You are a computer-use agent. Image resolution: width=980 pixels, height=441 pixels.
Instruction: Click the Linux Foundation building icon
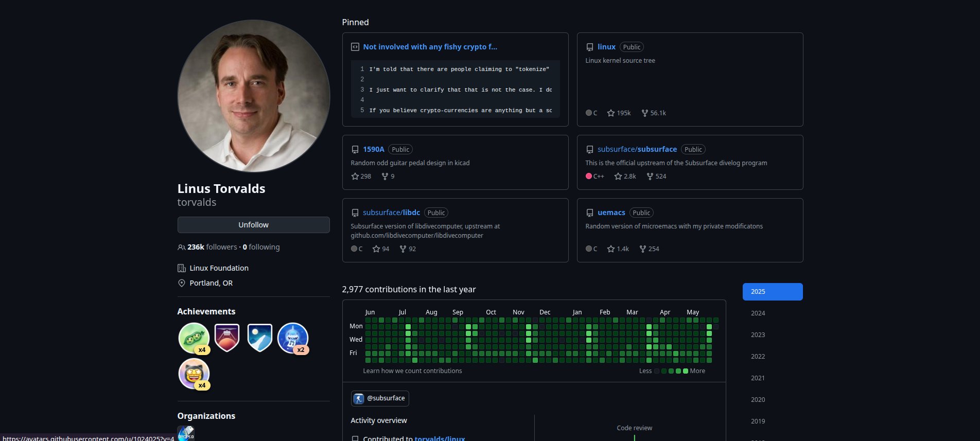pos(181,268)
